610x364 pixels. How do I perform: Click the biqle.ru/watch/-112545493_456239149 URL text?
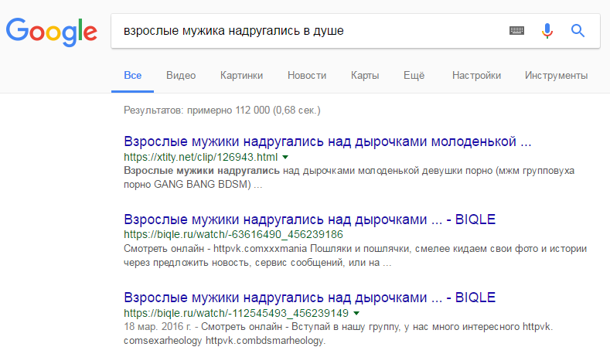click(x=236, y=313)
